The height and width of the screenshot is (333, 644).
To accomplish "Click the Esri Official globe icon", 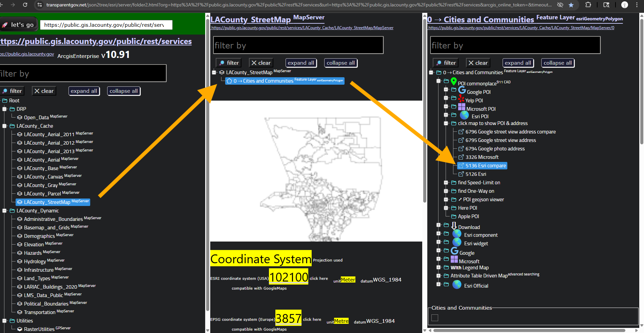I will [457, 285].
